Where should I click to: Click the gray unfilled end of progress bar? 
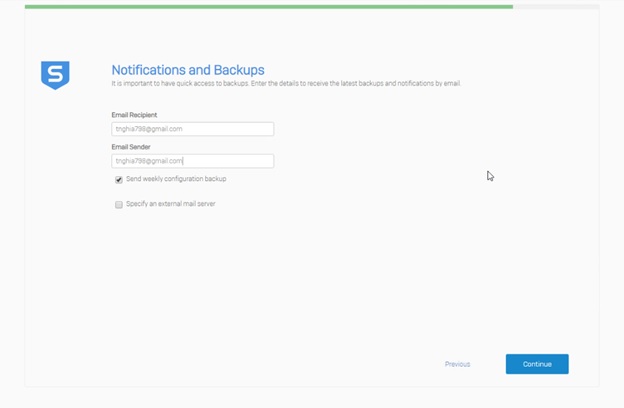(x=556, y=7)
